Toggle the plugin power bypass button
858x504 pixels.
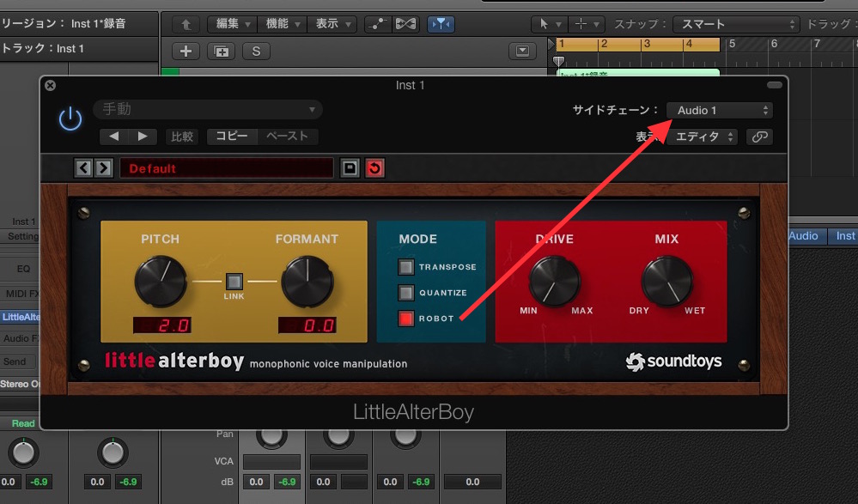coord(70,118)
